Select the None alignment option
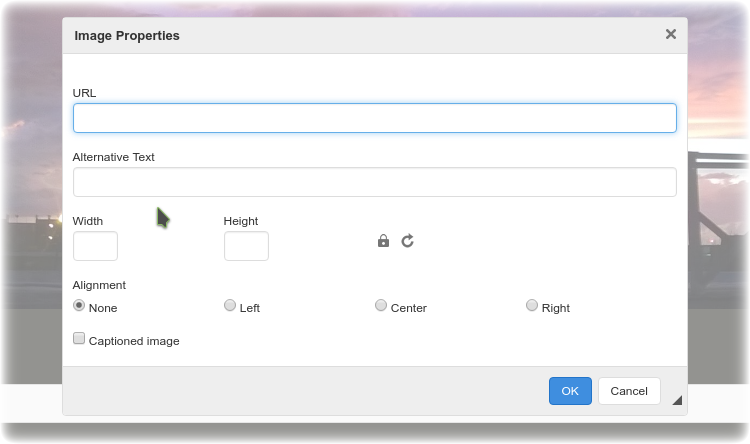This screenshot has width=750, height=444. (x=79, y=305)
